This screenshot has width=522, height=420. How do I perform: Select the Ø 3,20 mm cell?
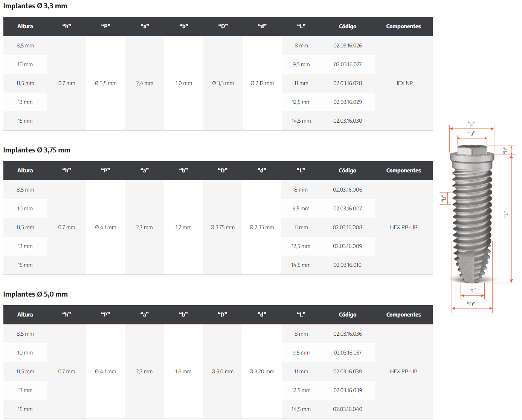pyautogui.click(x=262, y=371)
